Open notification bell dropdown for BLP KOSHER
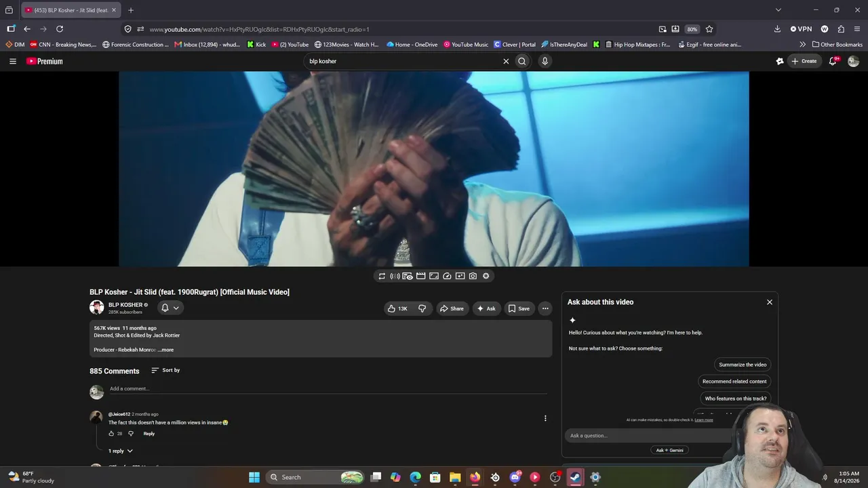The height and width of the screenshot is (488, 868). (x=170, y=308)
